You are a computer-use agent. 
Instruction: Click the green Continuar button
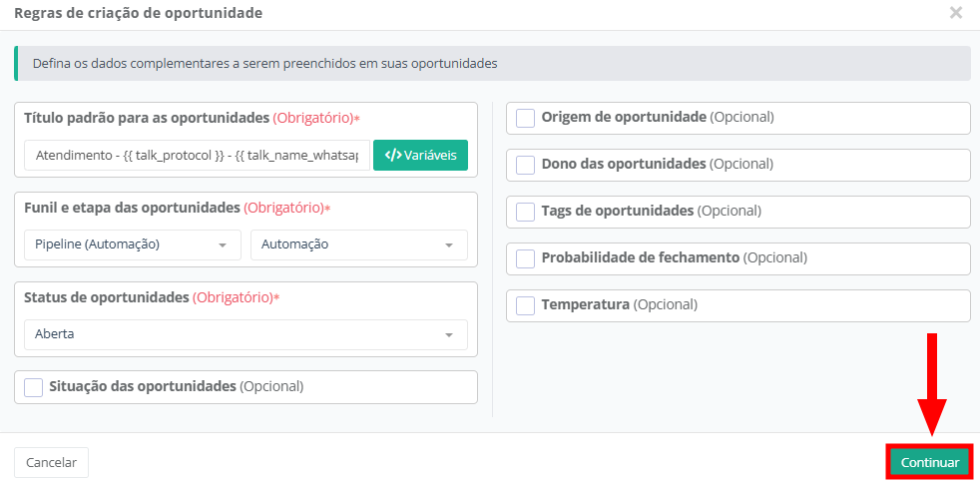[929, 463]
